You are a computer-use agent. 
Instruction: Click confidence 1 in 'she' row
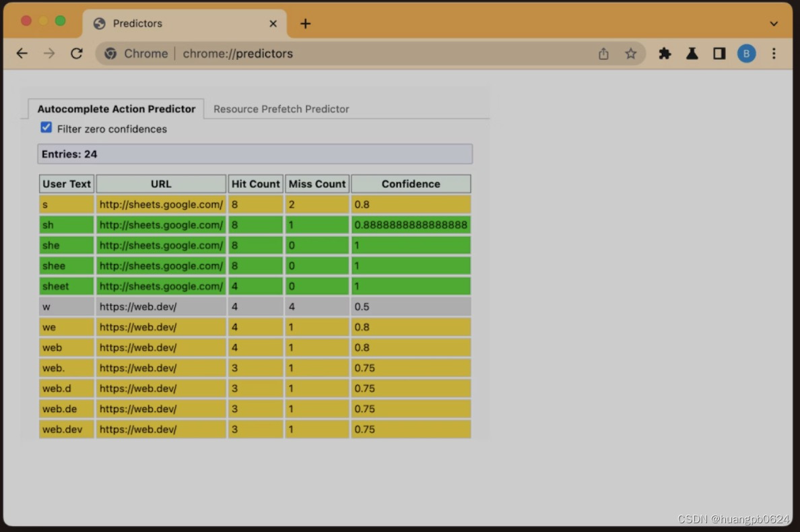click(411, 245)
